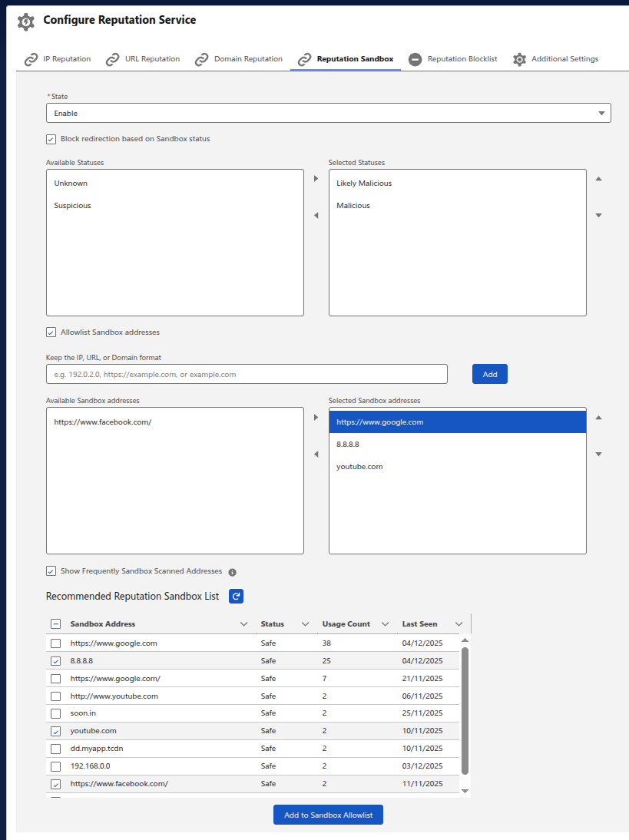This screenshot has height=840, width=629.
Task: Open the Additional Settings tab
Action: pos(555,59)
